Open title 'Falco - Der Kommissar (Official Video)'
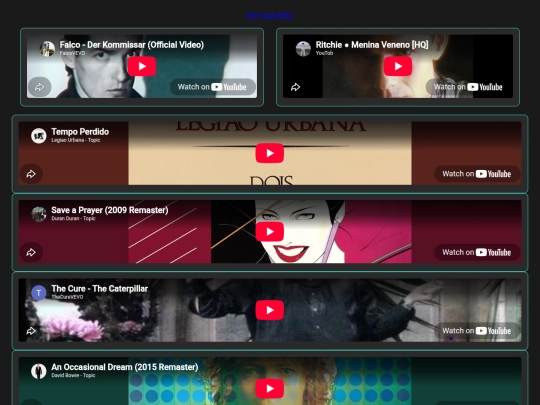 (x=132, y=45)
